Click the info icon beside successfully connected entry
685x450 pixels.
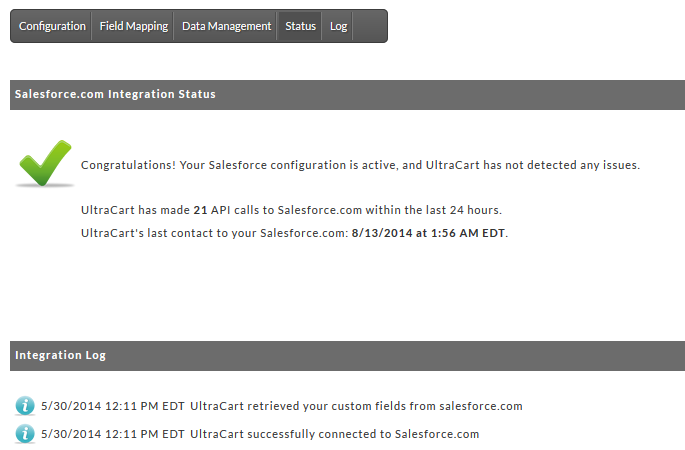tap(25, 434)
